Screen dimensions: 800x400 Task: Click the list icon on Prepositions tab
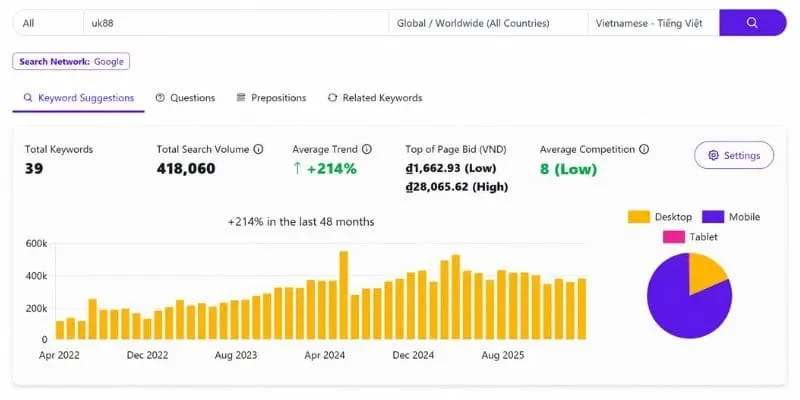point(241,97)
